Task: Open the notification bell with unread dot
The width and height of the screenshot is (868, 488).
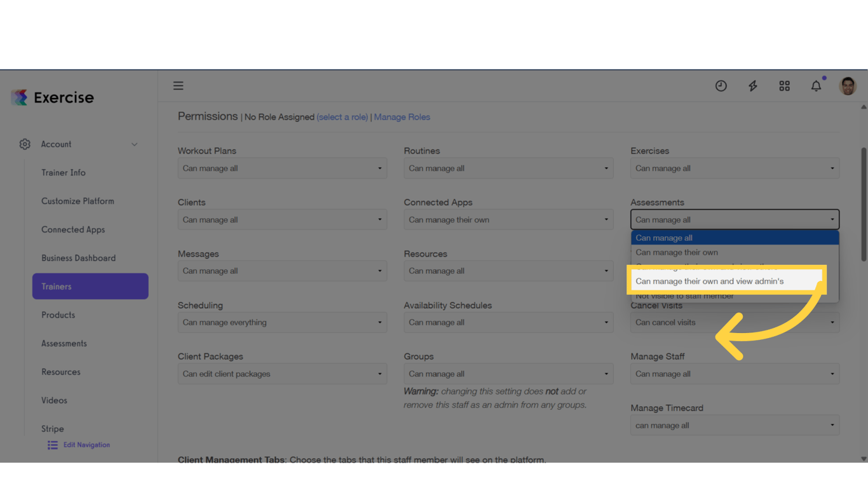Action: (x=816, y=85)
